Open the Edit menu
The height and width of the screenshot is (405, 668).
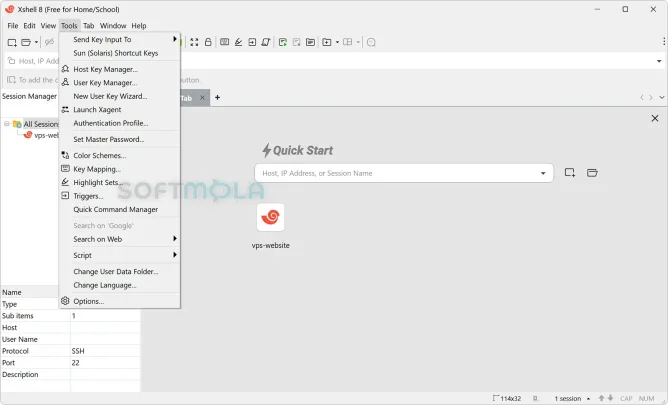pos(29,26)
